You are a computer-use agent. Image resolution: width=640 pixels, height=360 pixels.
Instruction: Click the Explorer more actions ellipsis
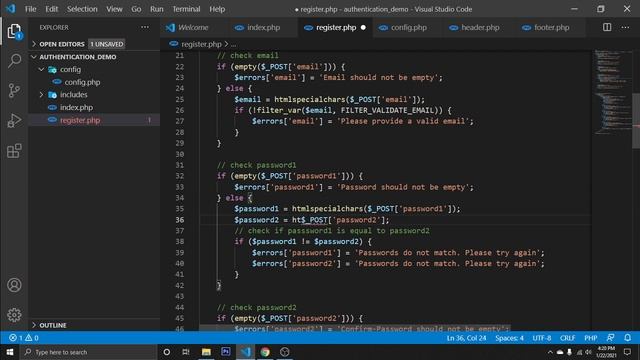click(145, 27)
